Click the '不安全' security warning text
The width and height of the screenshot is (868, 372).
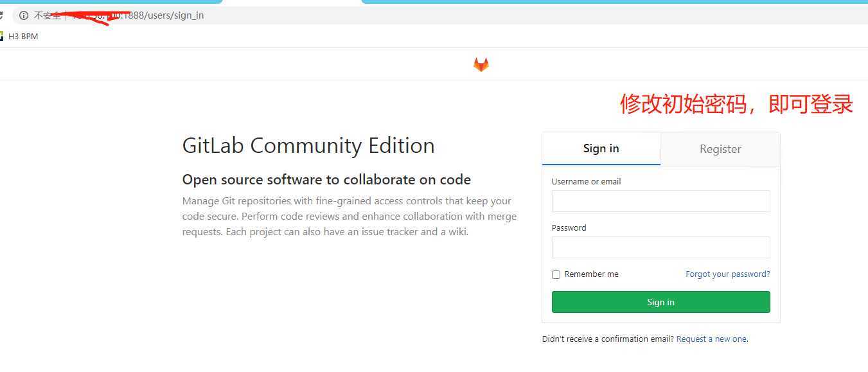[x=47, y=15]
